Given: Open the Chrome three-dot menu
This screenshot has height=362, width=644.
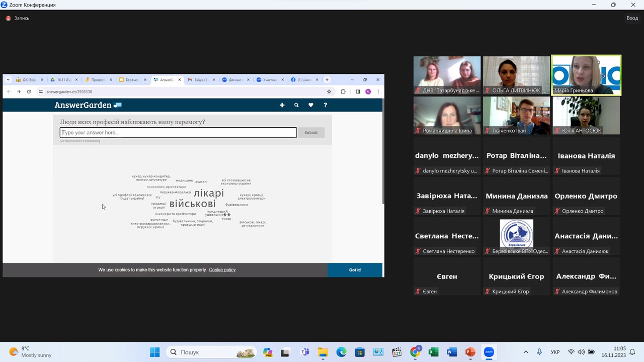Looking at the screenshot, I should pyautogui.click(x=378, y=92).
